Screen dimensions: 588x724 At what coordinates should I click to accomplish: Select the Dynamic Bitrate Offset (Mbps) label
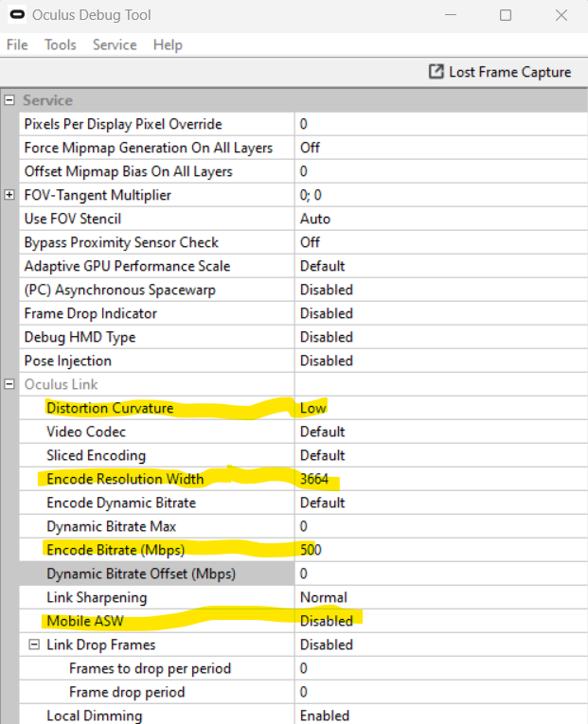pyautogui.click(x=141, y=574)
